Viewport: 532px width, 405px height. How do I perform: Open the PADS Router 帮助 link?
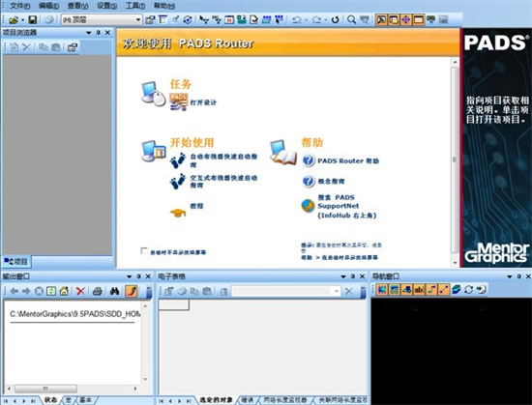click(348, 161)
